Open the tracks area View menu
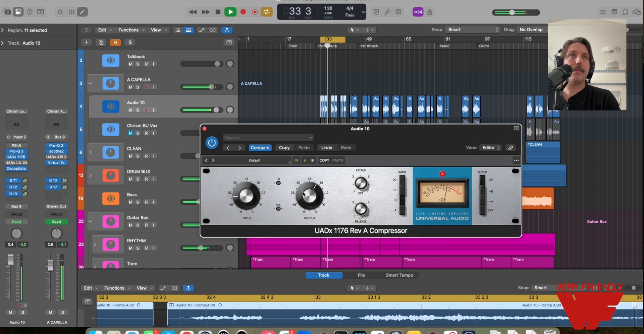Image resolution: width=644 pixels, height=334 pixels. tap(159, 30)
